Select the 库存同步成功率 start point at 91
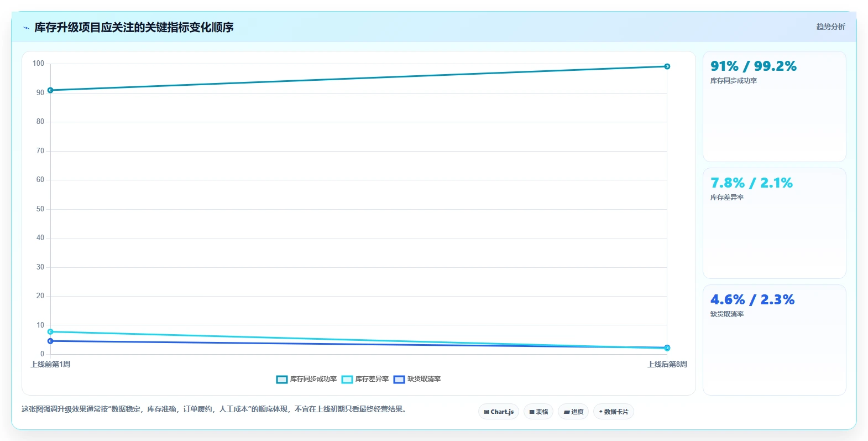Viewport: 868px width, 441px height. pyautogui.click(x=50, y=90)
